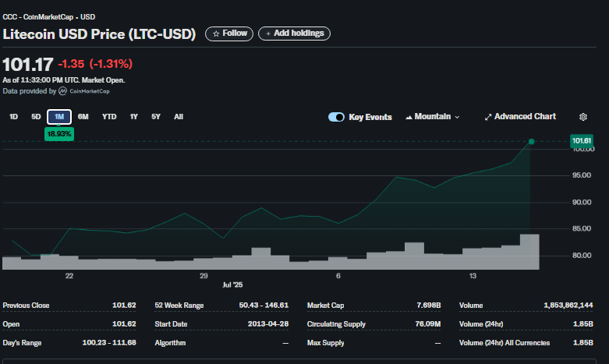
Task: Click the 101.61 current price chart label
Action: (582, 140)
